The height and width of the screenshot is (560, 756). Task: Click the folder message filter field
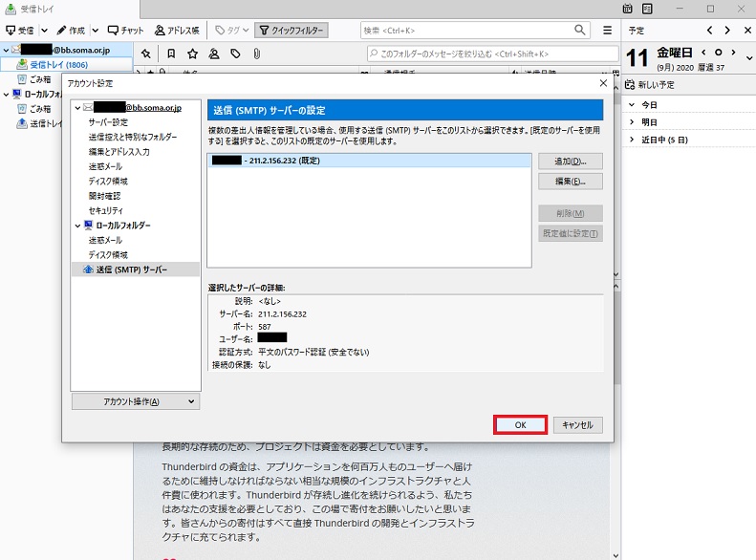coord(492,54)
